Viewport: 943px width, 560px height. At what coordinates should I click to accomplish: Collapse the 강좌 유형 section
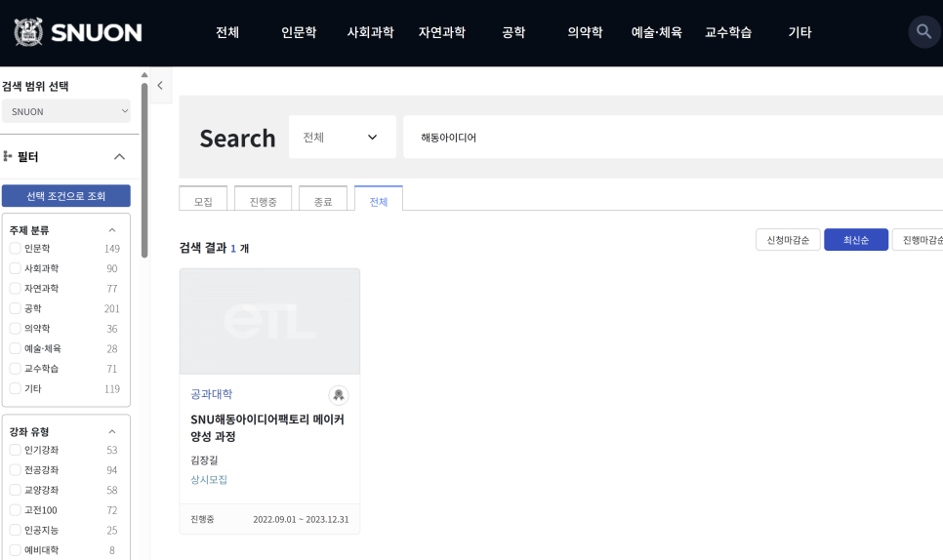coord(112,431)
